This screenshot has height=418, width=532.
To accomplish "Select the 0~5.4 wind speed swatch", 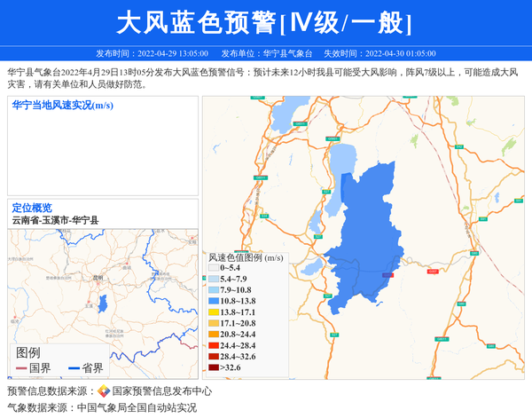I will [213, 267].
